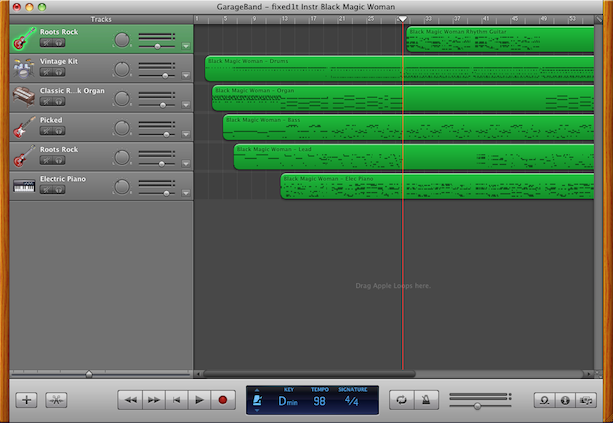Open the loop browser
The width and height of the screenshot is (613, 423).
(x=544, y=400)
